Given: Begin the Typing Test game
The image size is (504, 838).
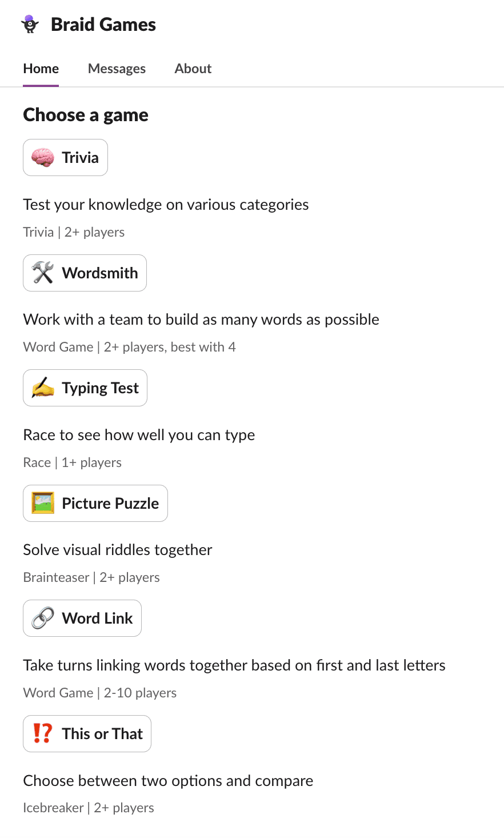Looking at the screenshot, I should 85,388.
